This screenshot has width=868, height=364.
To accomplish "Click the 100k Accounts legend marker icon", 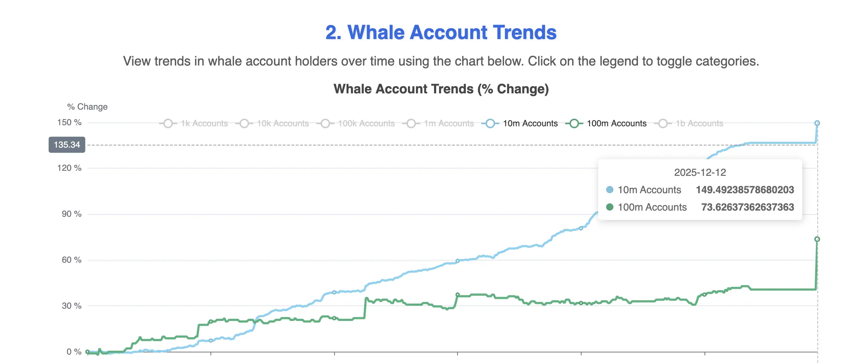I will coord(325,124).
